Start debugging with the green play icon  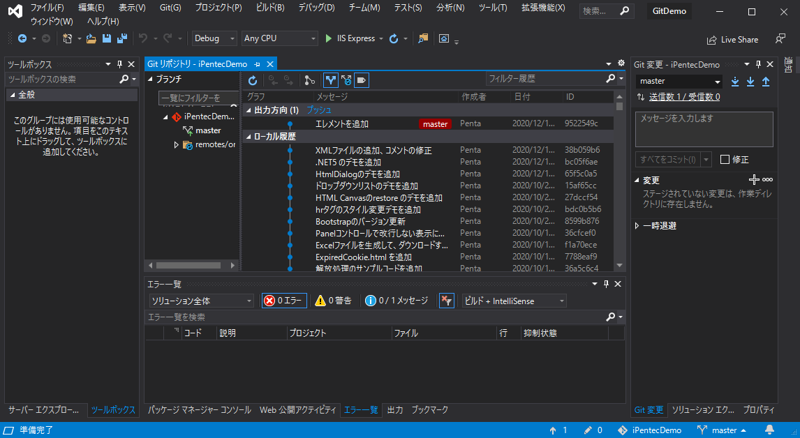(x=329, y=38)
